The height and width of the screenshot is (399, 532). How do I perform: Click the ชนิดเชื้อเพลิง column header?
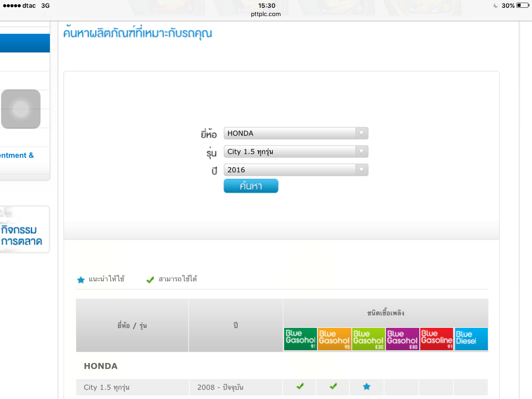(x=386, y=313)
